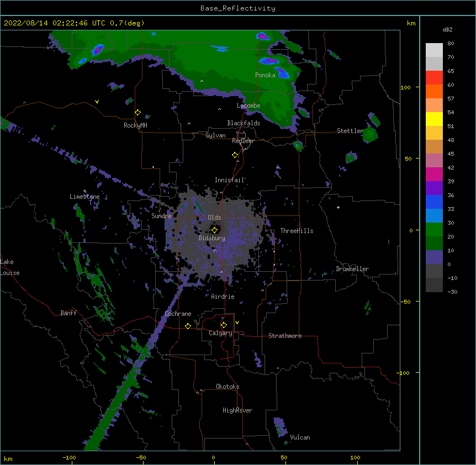Click the dBZ legend value 65
The width and height of the screenshot is (476, 465).
451,71
